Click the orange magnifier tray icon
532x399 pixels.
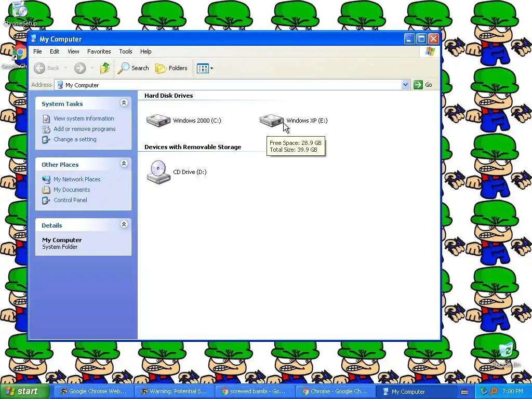[494, 392]
